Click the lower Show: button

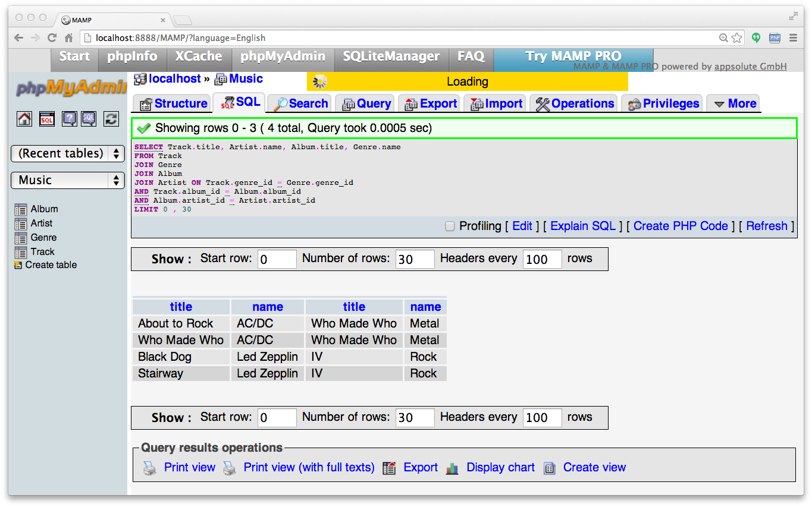pos(171,418)
